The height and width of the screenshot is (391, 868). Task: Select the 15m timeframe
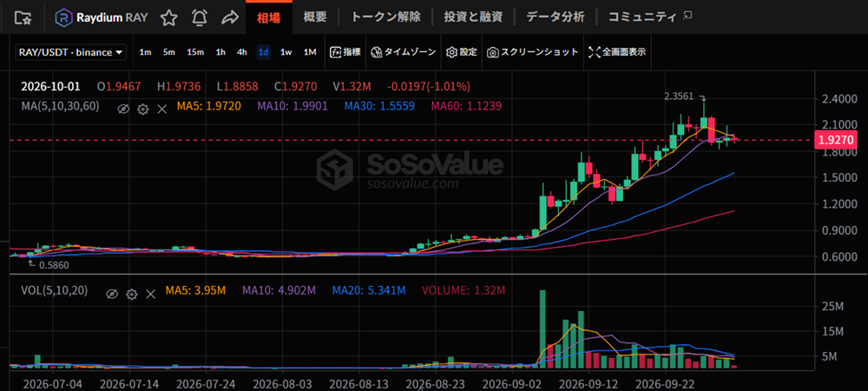[194, 52]
